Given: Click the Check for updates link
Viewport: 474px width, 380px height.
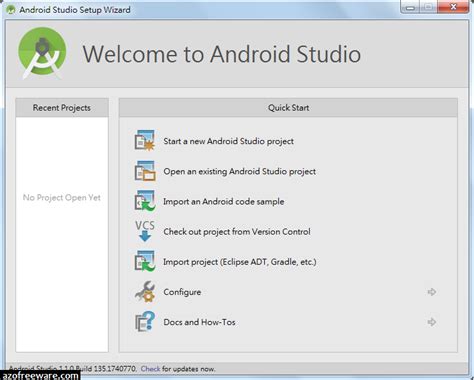Looking at the screenshot, I should 150,369.
